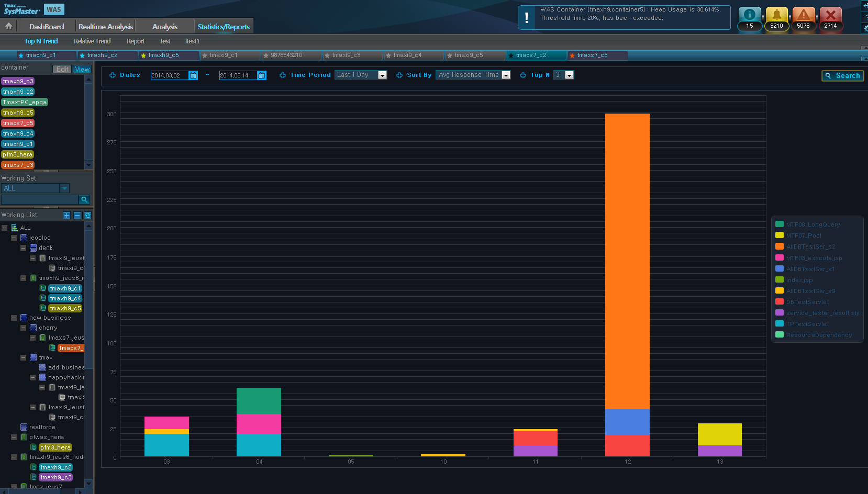Open the info alerts counter showing 15
The image size is (868, 494).
click(x=750, y=19)
